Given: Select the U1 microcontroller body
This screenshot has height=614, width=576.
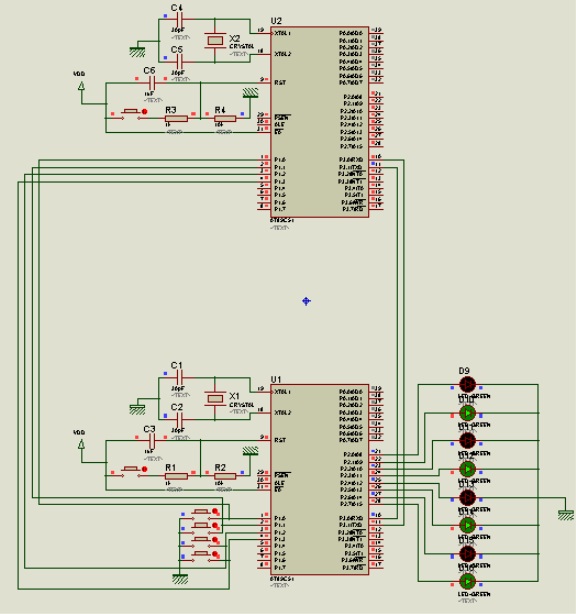Looking at the screenshot, I should [320, 480].
